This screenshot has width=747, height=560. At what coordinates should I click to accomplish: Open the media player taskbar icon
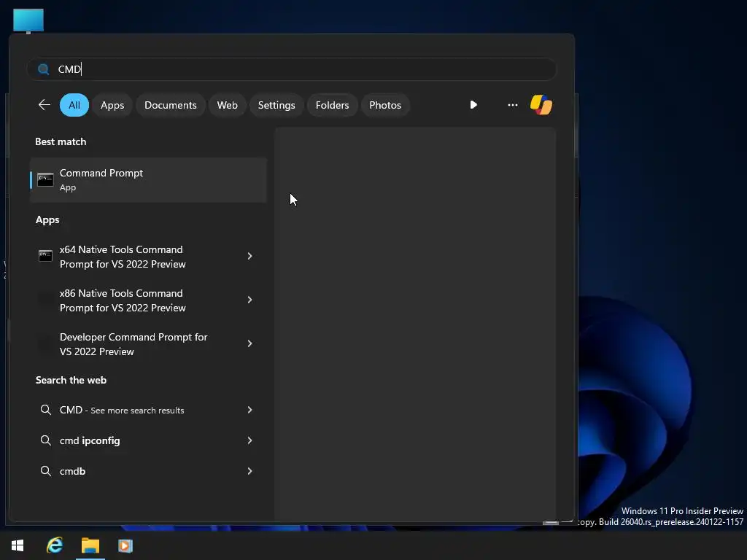point(125,545)
